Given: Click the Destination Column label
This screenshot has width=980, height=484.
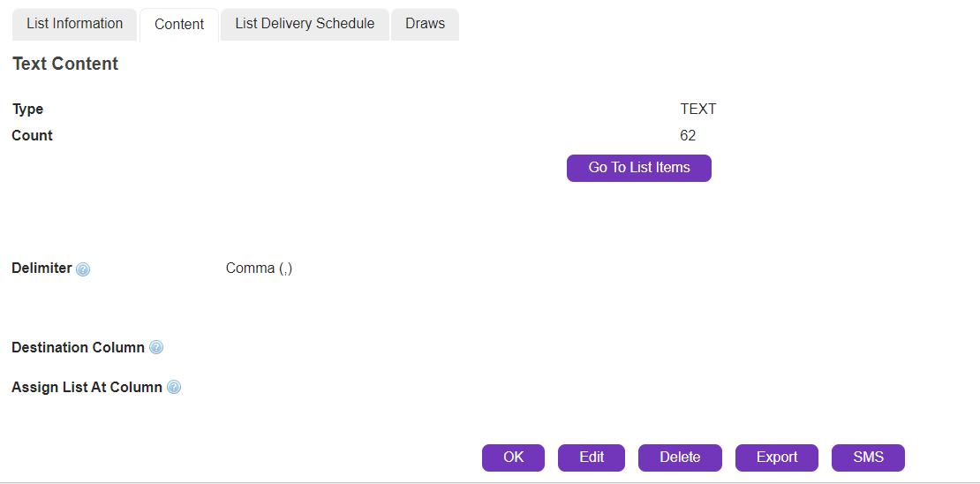Looking at the screenshot, I should coord(78,348).
